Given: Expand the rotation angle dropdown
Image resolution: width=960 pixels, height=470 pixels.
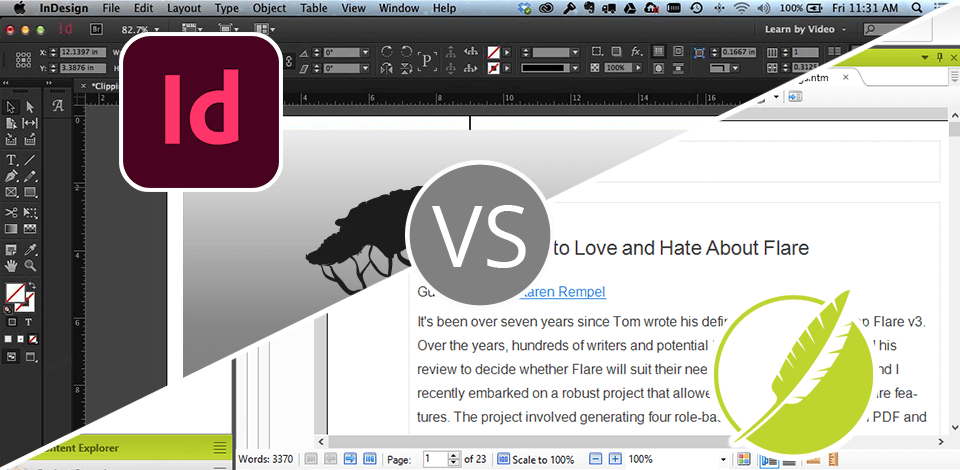Looking at the screenshot, I should coord(364,51).
